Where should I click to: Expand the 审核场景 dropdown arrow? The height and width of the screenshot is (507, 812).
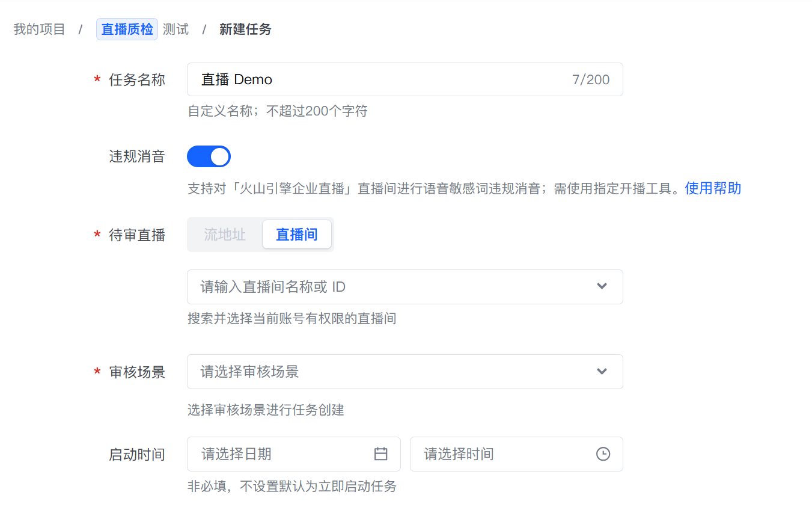coord(602,371)
